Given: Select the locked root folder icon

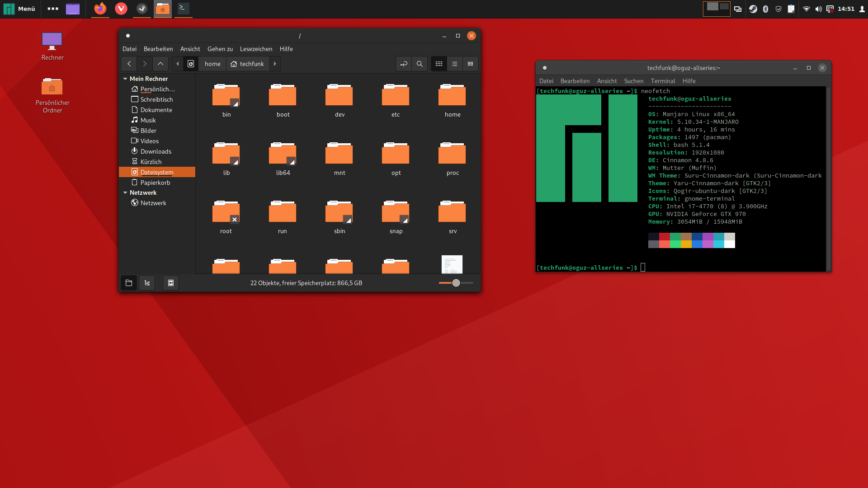Looking at the screenshot, I should coord(226,212).
